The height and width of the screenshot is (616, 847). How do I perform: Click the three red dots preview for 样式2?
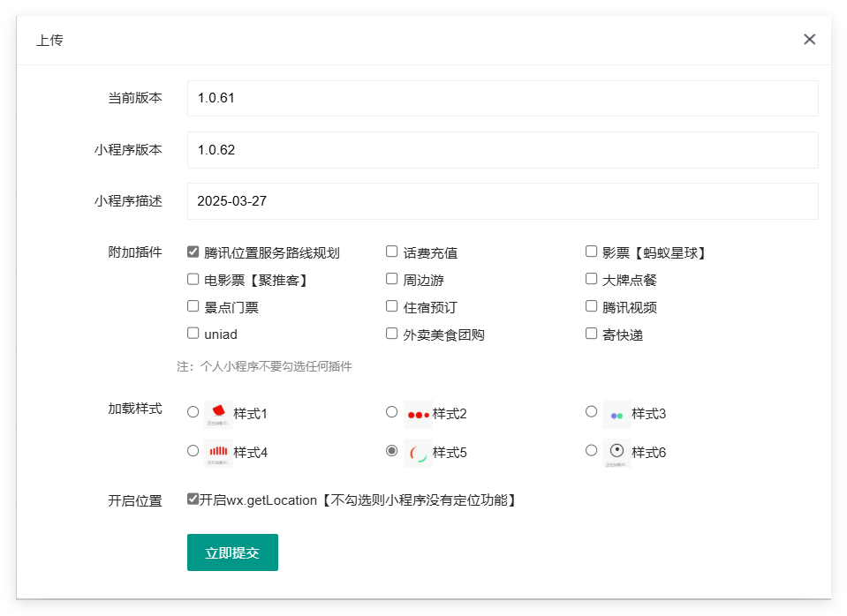pos(418,414)
